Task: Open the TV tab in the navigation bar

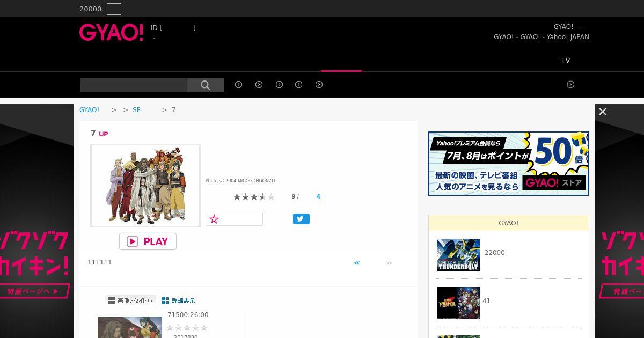Action: click(566, 60)
